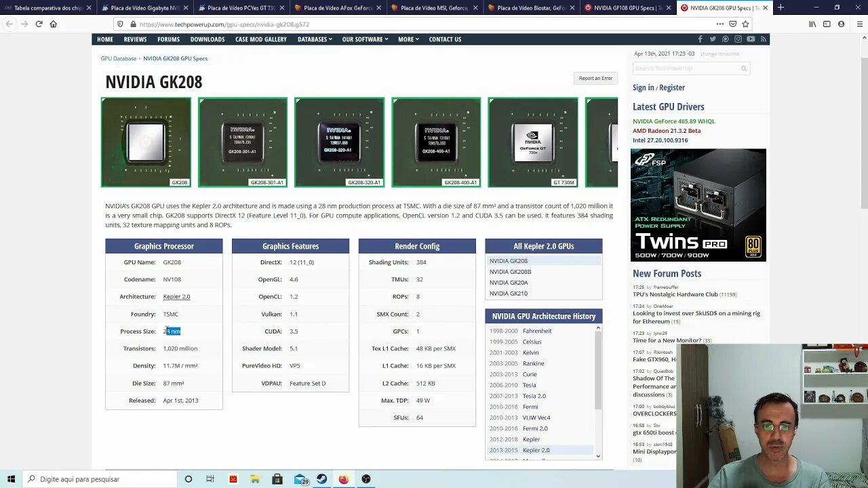This screenshot has width=868, height=488.
Task: Open Windows Start menu
Action: click(x=11, y=479)
